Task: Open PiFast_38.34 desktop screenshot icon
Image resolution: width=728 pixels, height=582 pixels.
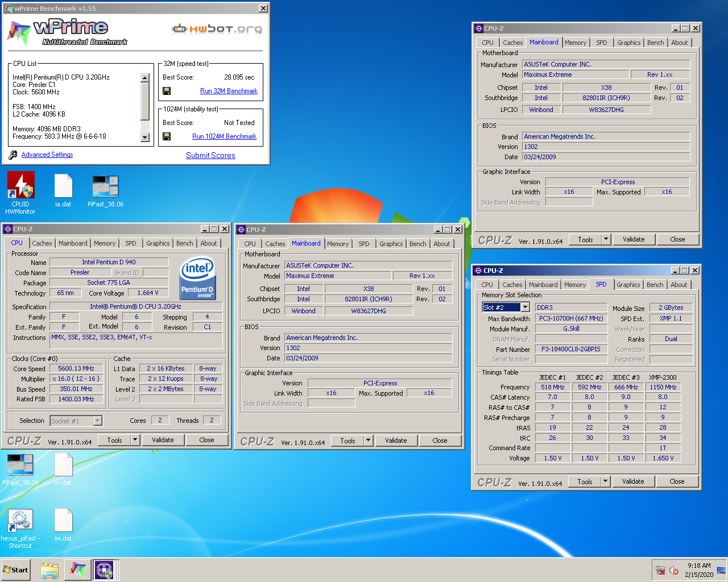Action: coord(20,465)
